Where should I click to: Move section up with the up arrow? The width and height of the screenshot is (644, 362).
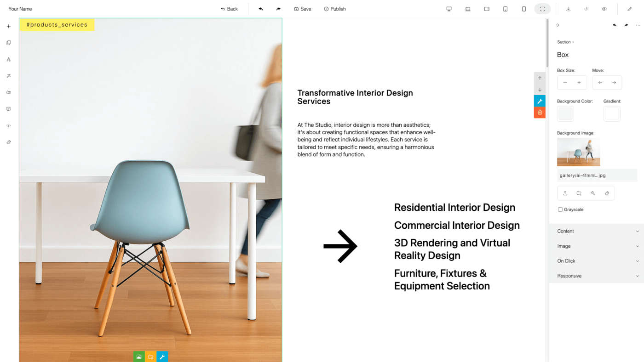(540, 78)
